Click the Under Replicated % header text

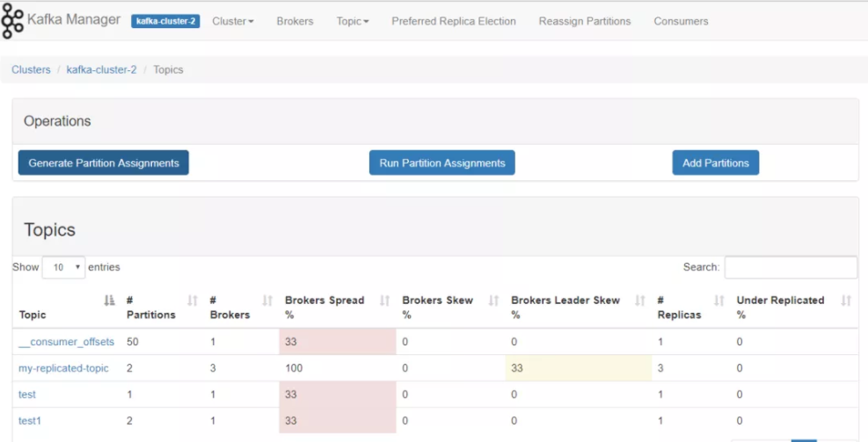pos(780,308)
